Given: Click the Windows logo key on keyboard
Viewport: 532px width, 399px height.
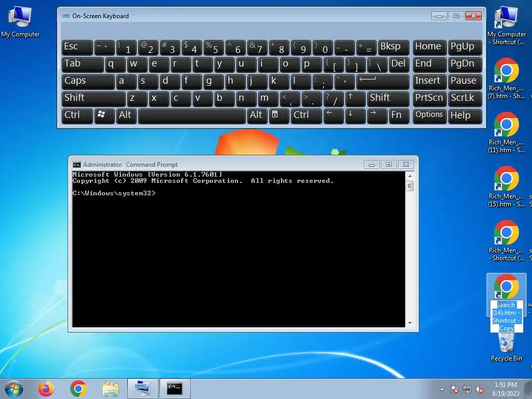Looking at the screenshot, I should point(104,116).
